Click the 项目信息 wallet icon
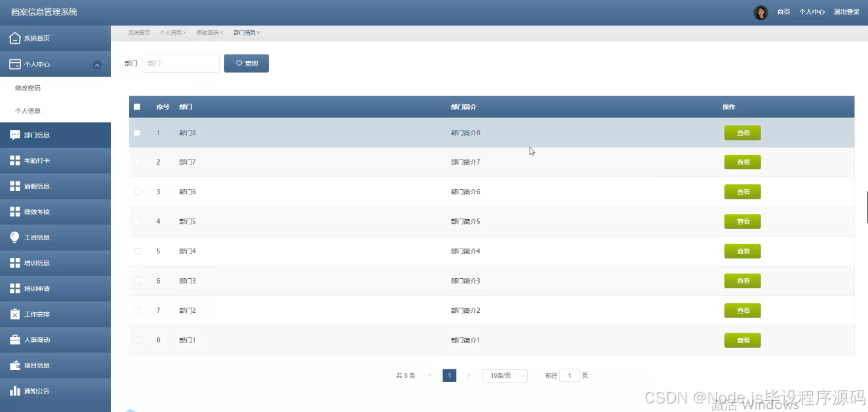This screenshot has width=868, height=412. pyautogui.click(x=15, y=365)
